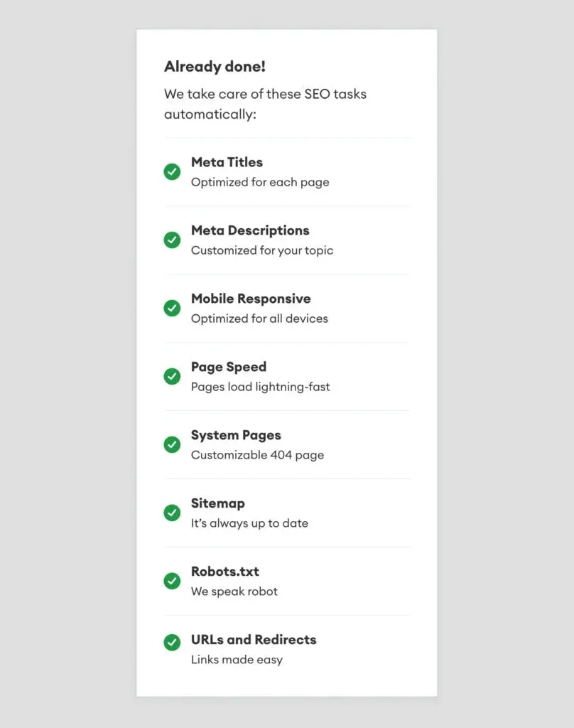Screen dimensions: 574x728
Task: Click the Already done! title
Action: point(215,67)
